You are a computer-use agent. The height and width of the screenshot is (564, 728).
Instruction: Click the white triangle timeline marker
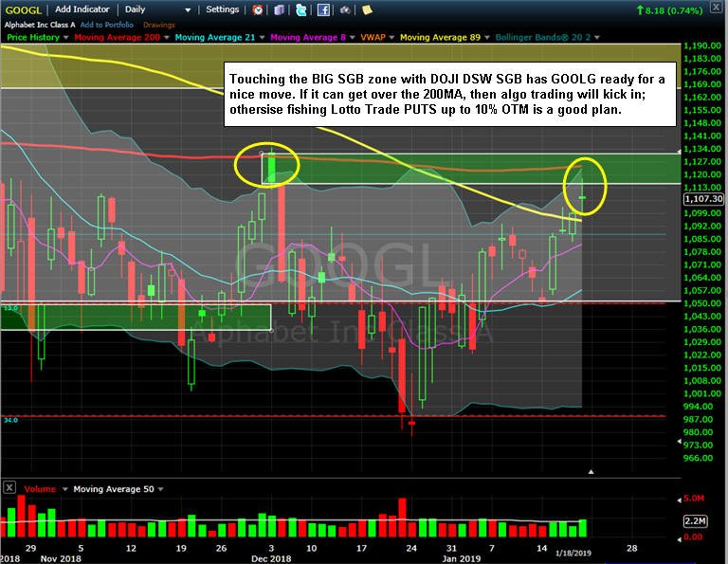[591, 472]
